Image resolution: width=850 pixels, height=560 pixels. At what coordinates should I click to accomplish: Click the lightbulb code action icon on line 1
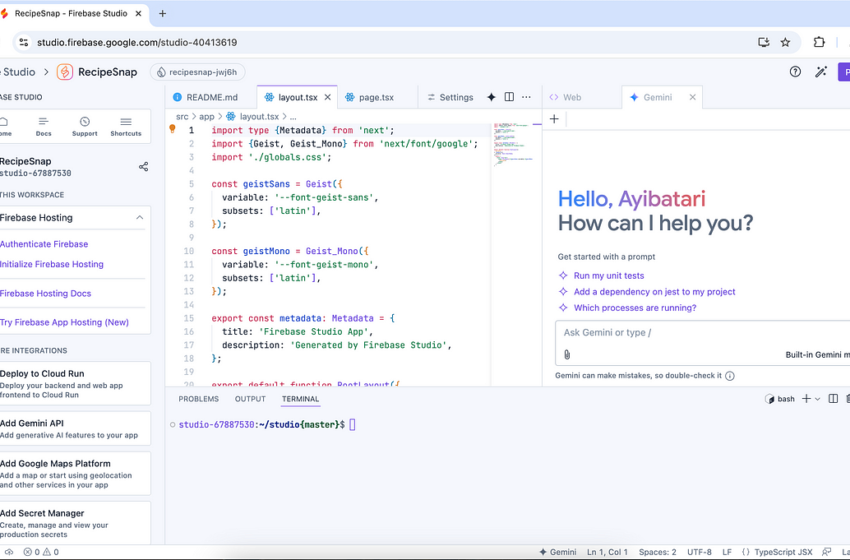click(172, 129)
